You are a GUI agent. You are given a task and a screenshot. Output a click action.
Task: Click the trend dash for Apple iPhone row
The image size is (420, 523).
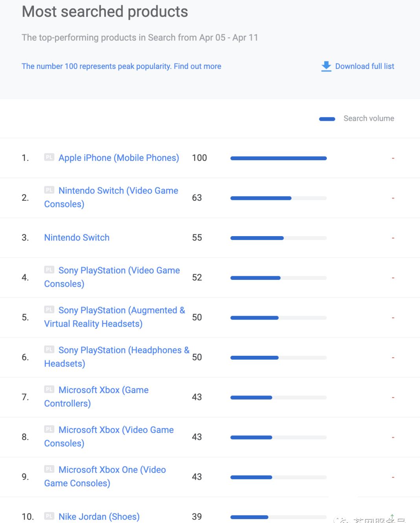pyautogui.click(x=392, y=158)
